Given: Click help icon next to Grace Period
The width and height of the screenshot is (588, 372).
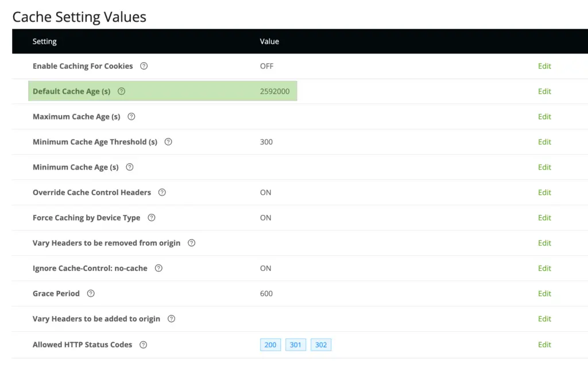Looking at the screenshot, I should tap(91, 294).
